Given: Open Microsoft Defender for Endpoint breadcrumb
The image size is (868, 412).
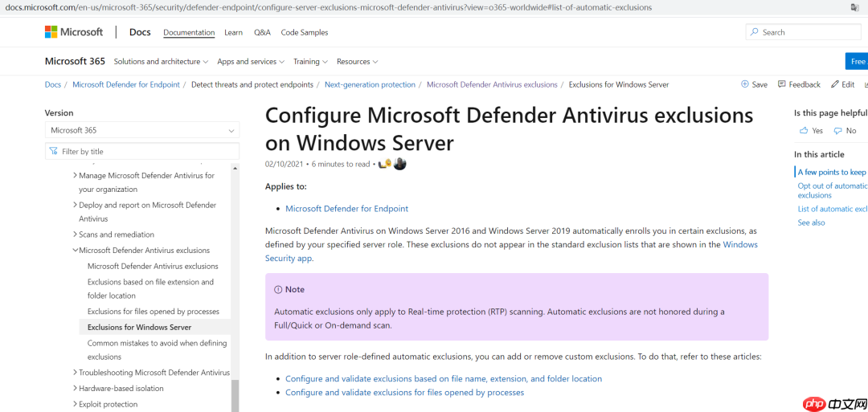Looking at the screenshot, I should [x=126, y=84].
